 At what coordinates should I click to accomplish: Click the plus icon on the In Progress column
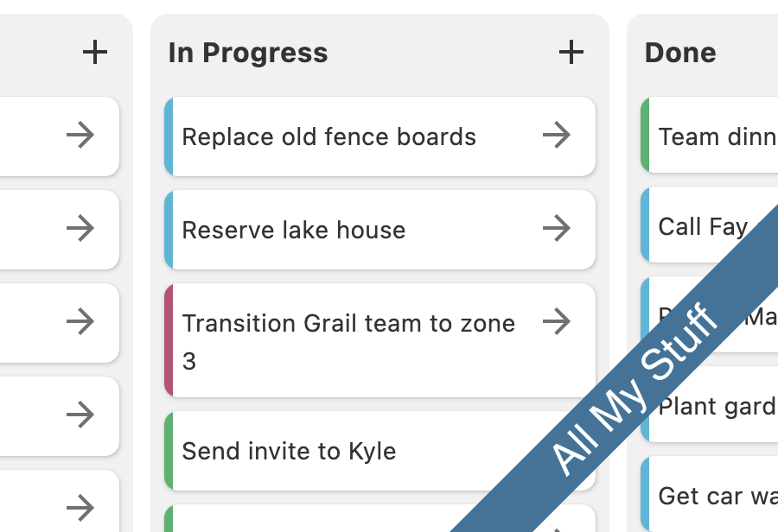tap(571, 52)
